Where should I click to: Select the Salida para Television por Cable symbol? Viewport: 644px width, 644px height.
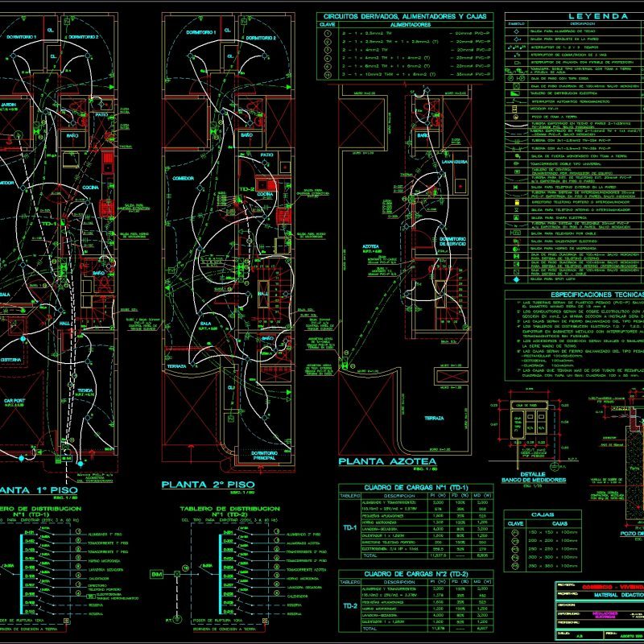click(x=514, y=233)
